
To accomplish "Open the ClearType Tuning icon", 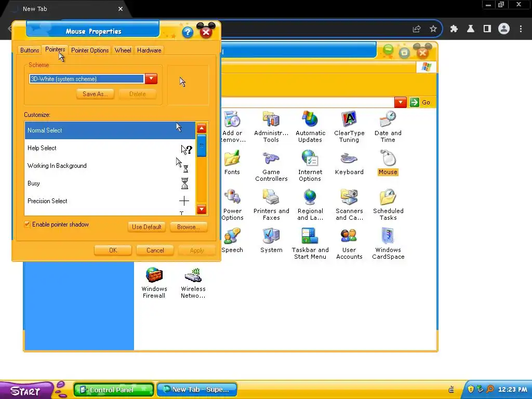I will pyautogui.click(x=349, y=120).
